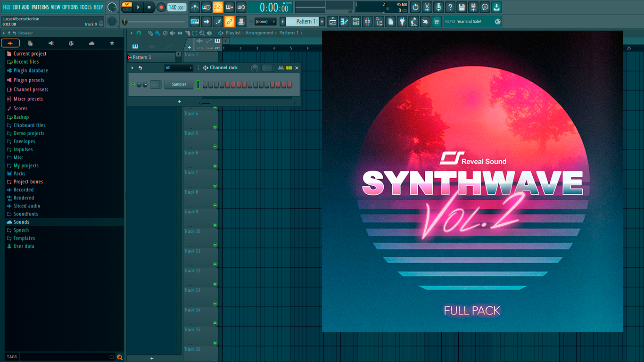Save the project with floppy icon
Screen dimensions: 644x362
click(x=462, y=7)
